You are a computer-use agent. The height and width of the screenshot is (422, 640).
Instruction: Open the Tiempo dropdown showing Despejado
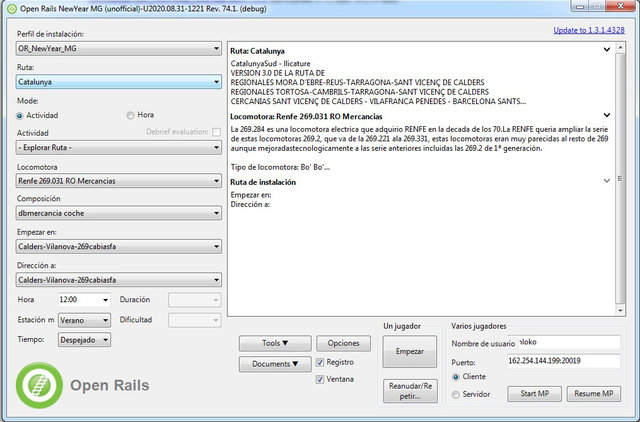point(85,340)
